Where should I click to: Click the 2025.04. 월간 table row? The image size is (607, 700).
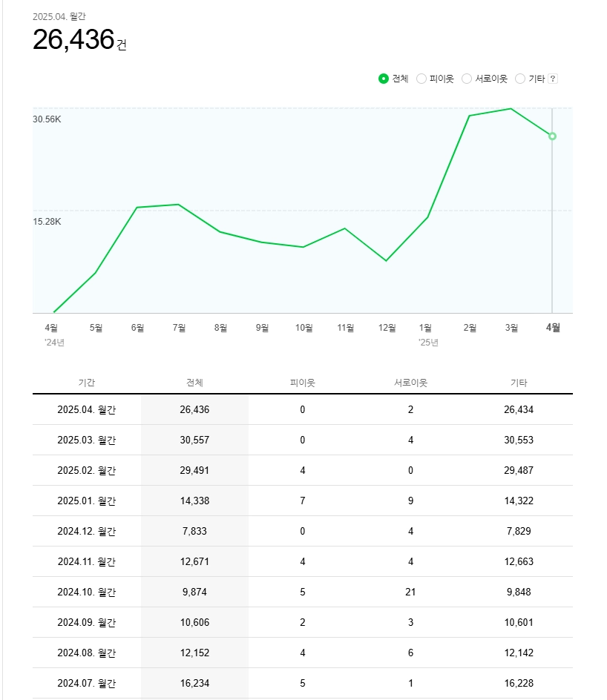point(302,409)
